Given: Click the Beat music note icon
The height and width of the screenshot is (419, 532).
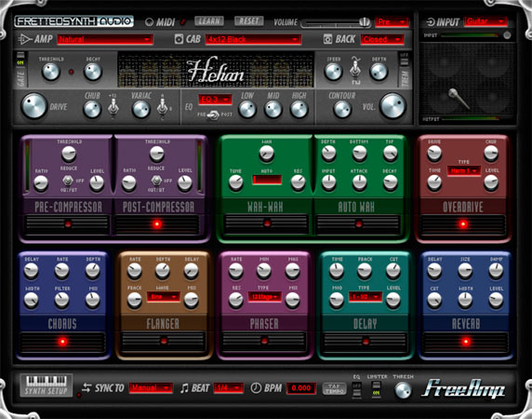Looking at the screenshot, I should [184, 387].
